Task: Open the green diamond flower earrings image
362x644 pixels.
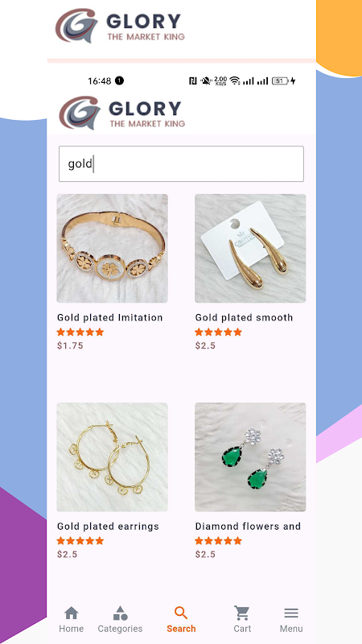Action: (x=250, y=457)
